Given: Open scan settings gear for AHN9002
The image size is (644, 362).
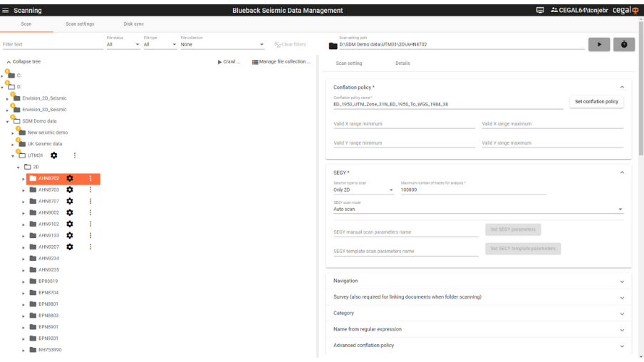Looking at the screenshot, I should point(70,212).
